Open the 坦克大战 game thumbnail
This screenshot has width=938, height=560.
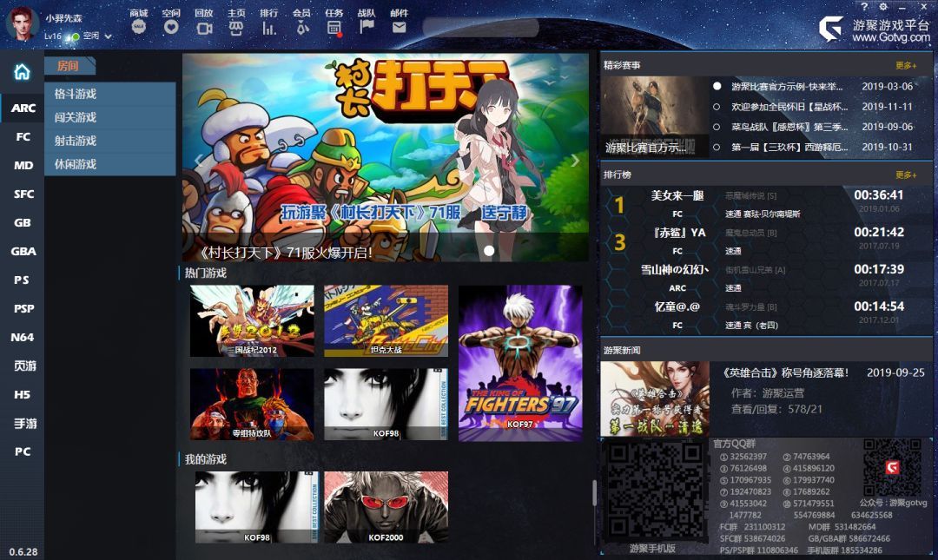386,320
